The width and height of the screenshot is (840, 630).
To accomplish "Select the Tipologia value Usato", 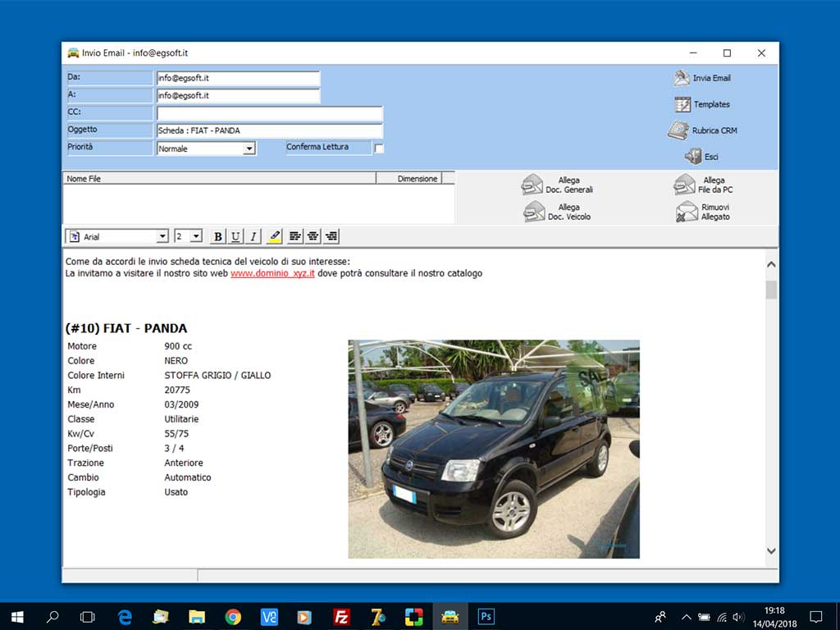I will [x=176, y=492].
